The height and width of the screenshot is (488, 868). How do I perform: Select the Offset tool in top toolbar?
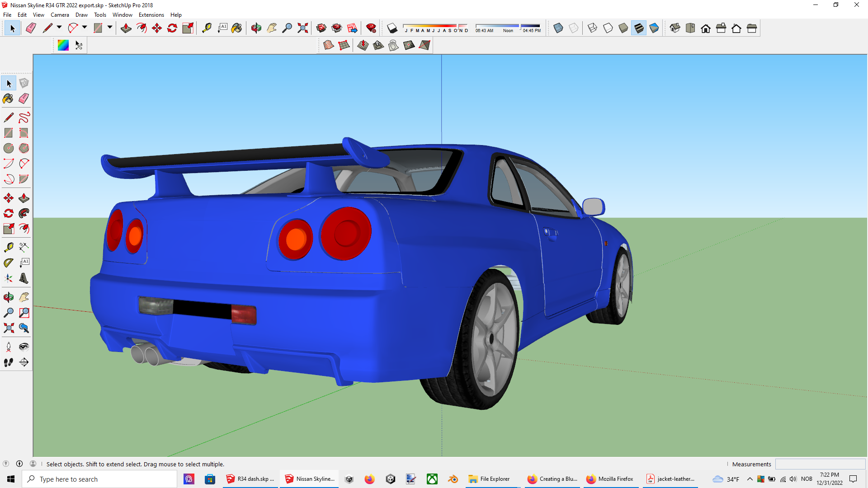tap(142, 28)
